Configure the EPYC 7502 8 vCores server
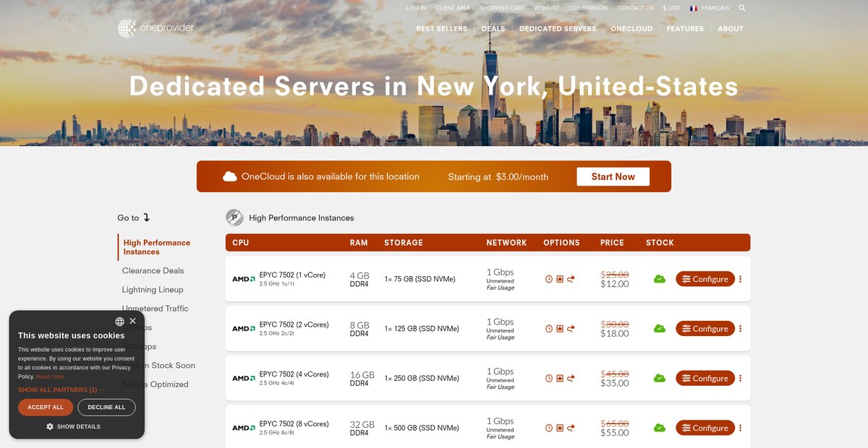The height and width of the screenshot is (448, 868). click(705, 428)
